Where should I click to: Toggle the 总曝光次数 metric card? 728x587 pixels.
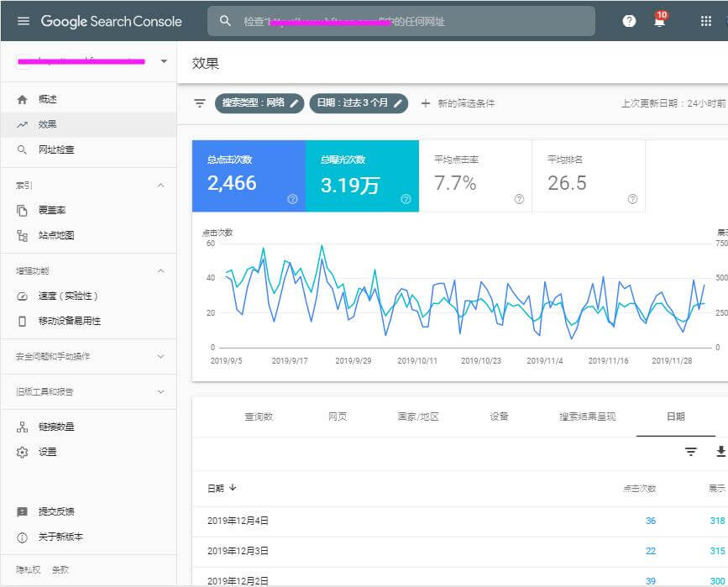tap(362, 176)
